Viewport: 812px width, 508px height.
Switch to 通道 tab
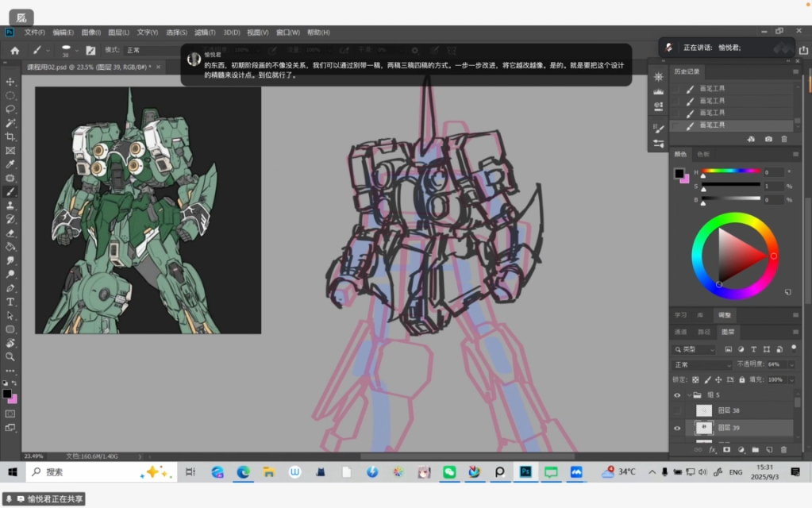click(x=680, y=332)
